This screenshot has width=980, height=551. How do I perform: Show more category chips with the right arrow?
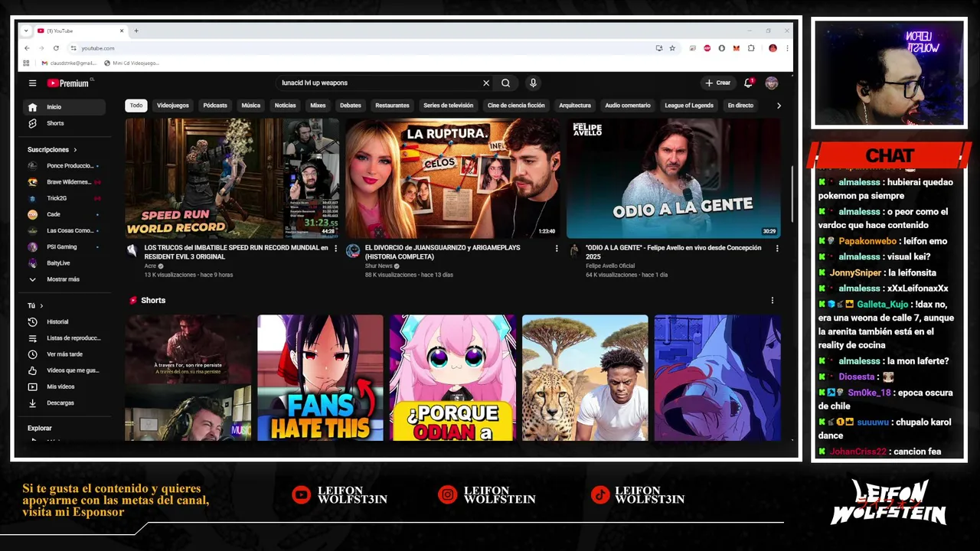click(x=779, y=106)
